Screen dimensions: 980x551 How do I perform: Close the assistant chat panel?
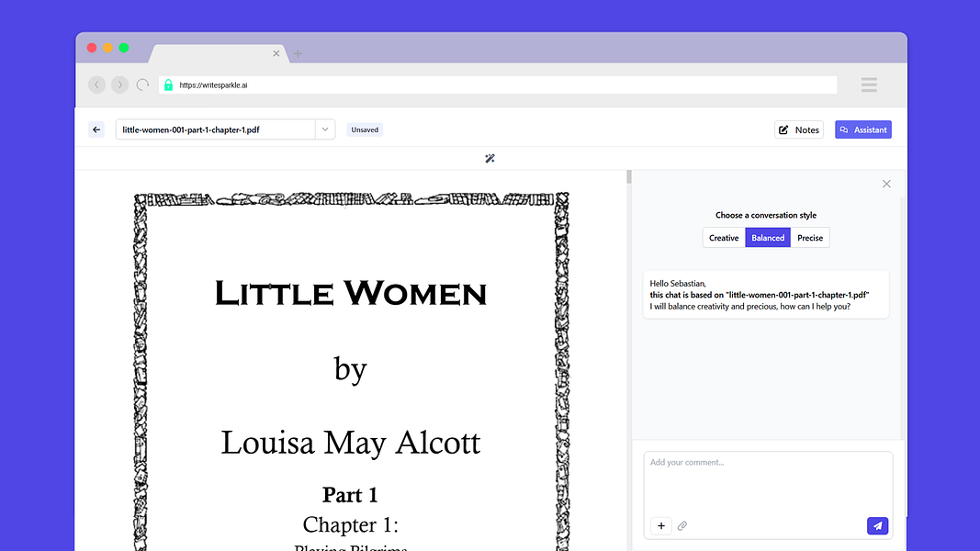pos(886,184)
